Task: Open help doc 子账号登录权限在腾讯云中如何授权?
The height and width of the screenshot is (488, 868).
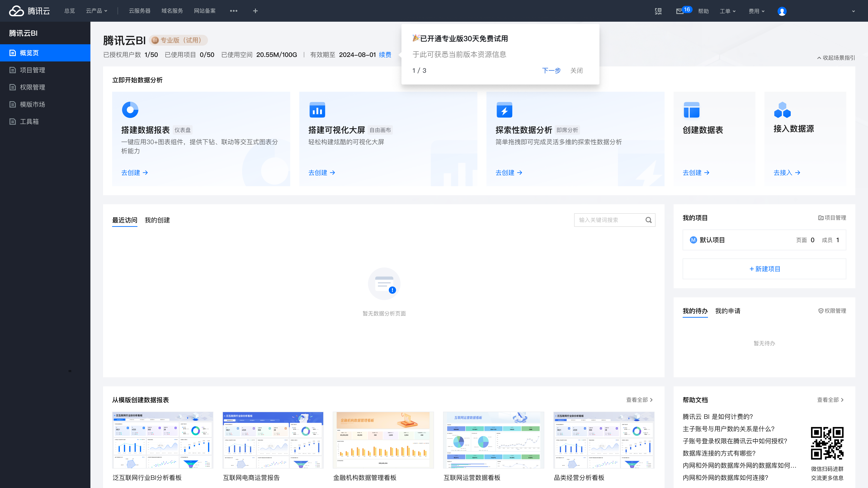Action: point(735,441)
